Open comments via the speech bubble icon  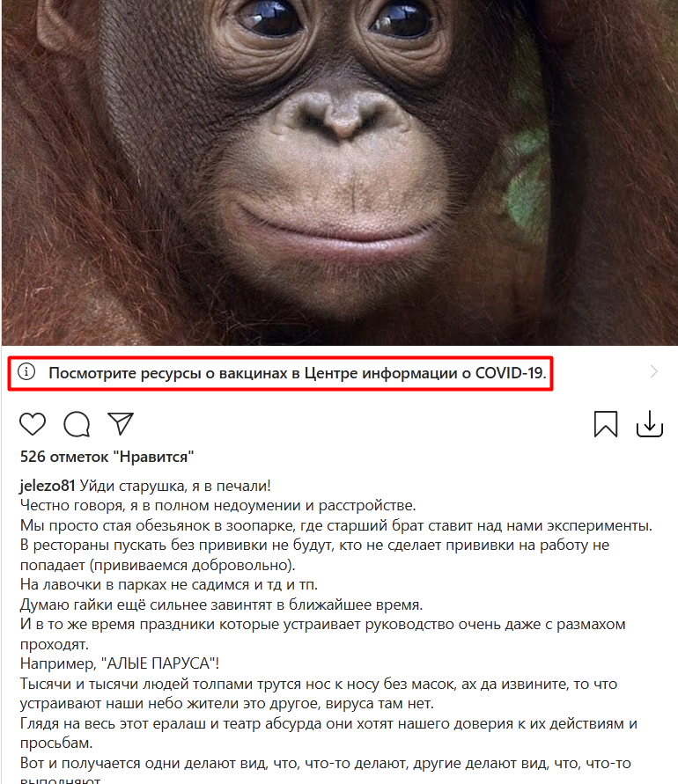[77, 424]
